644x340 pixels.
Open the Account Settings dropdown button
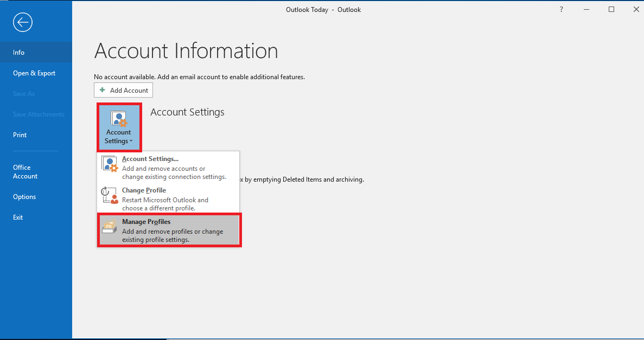click(119, 127)
